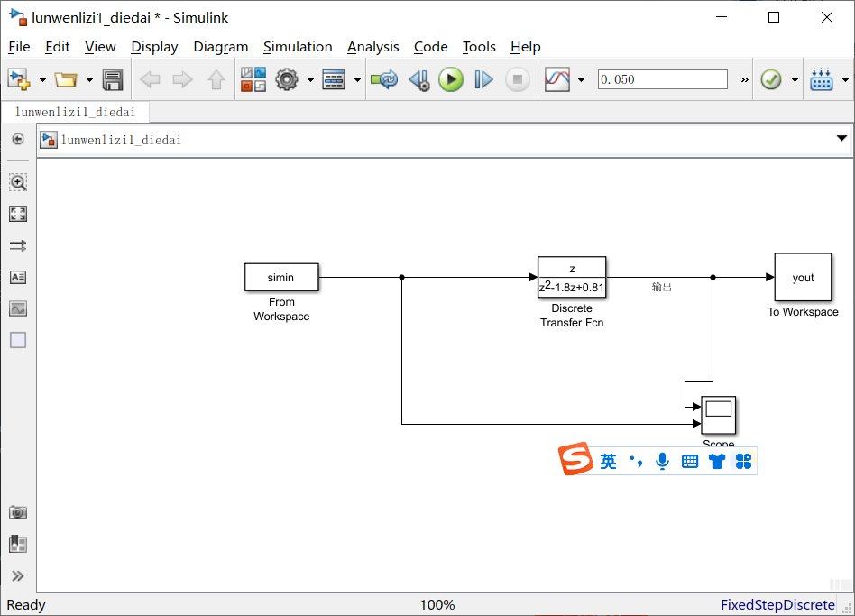
Task: Select the Area box palette tool
Action: point(18,340)
